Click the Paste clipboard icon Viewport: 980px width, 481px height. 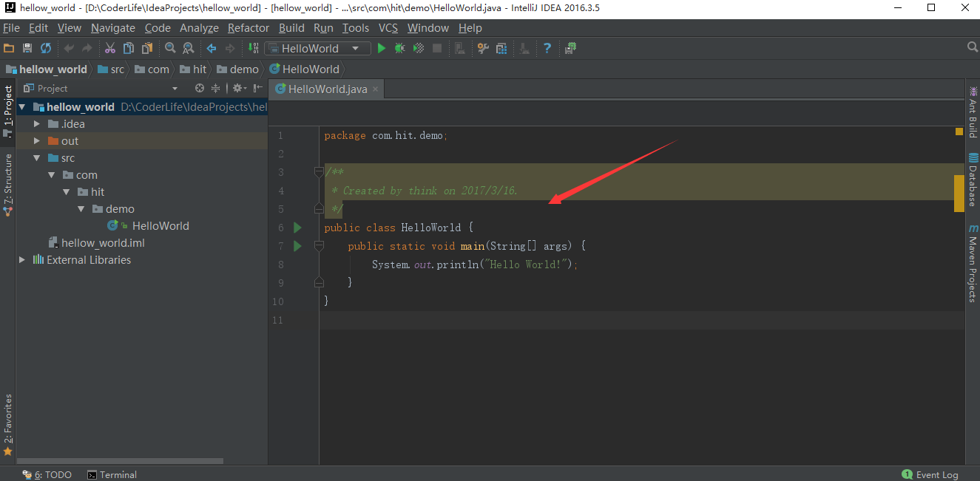pos(147,48)
